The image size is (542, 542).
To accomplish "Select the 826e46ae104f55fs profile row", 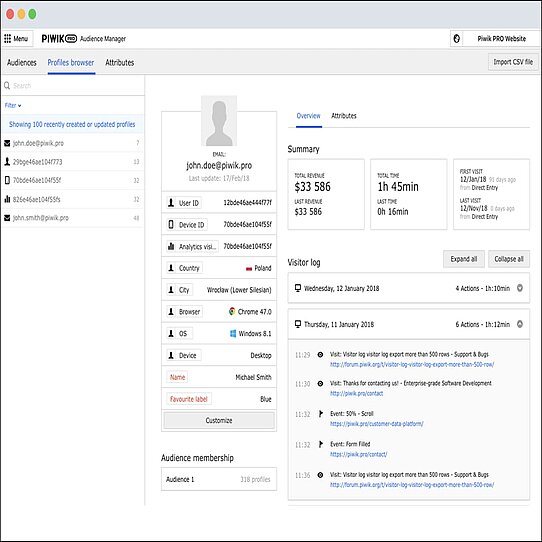I will (x=73, y=199).
